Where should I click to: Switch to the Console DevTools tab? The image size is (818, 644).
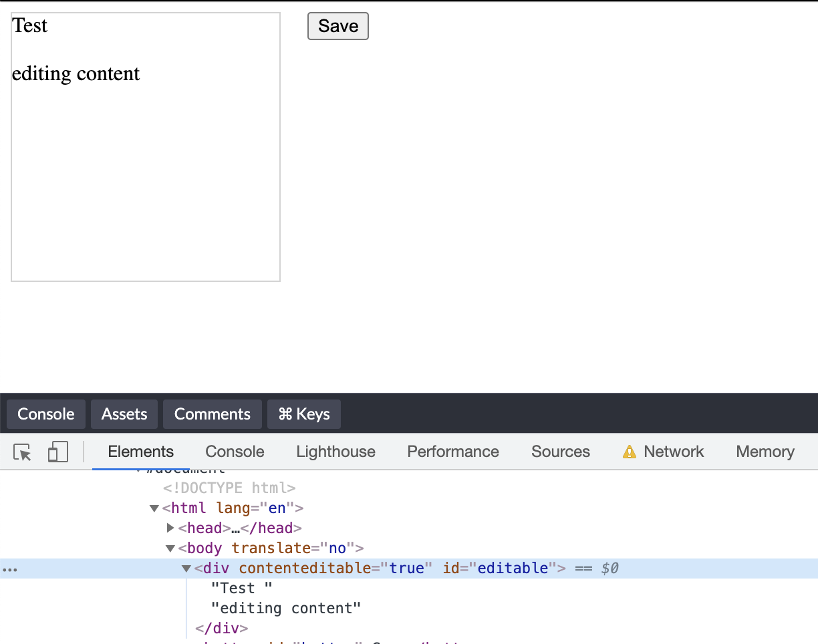[234, 452]
